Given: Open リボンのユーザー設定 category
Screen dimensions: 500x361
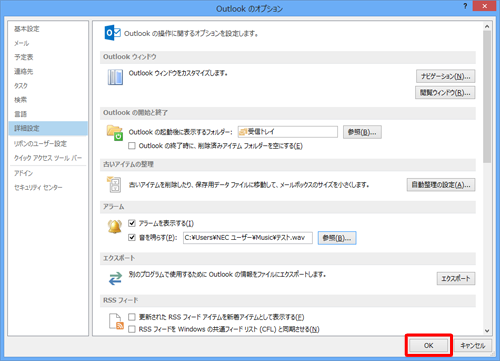Looking at the screenshot, I should pyautogui.click(x=48, y=144).
